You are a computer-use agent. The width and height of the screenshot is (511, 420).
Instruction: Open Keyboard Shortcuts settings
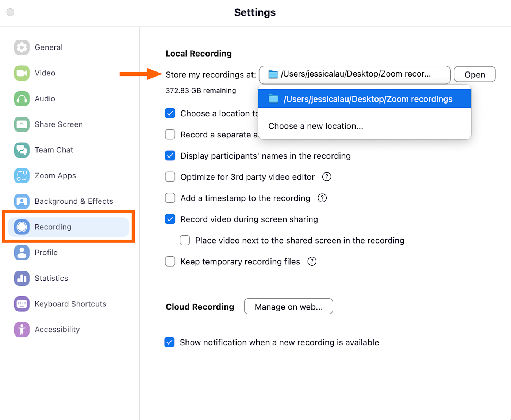[x=69, y=304]
